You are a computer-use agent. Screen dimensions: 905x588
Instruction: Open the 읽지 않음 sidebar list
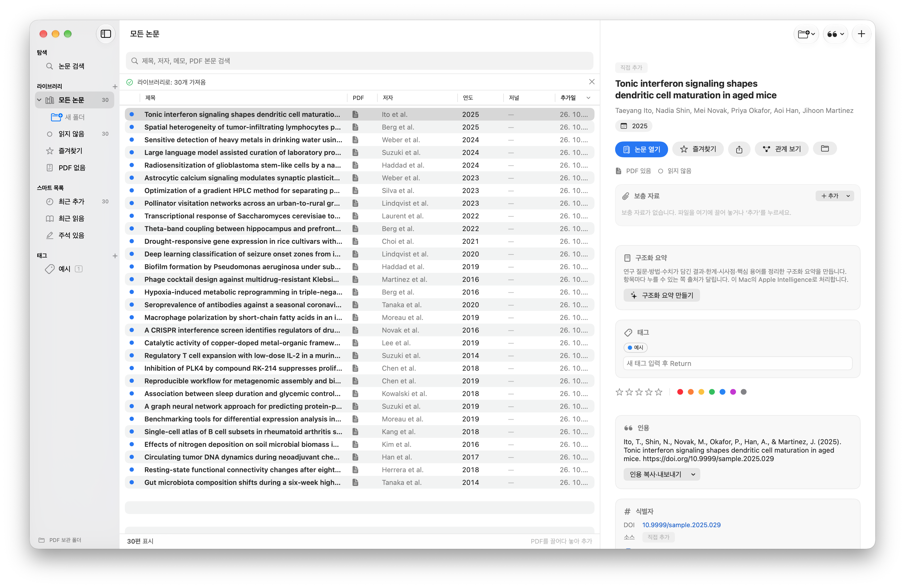coord(75,134)
